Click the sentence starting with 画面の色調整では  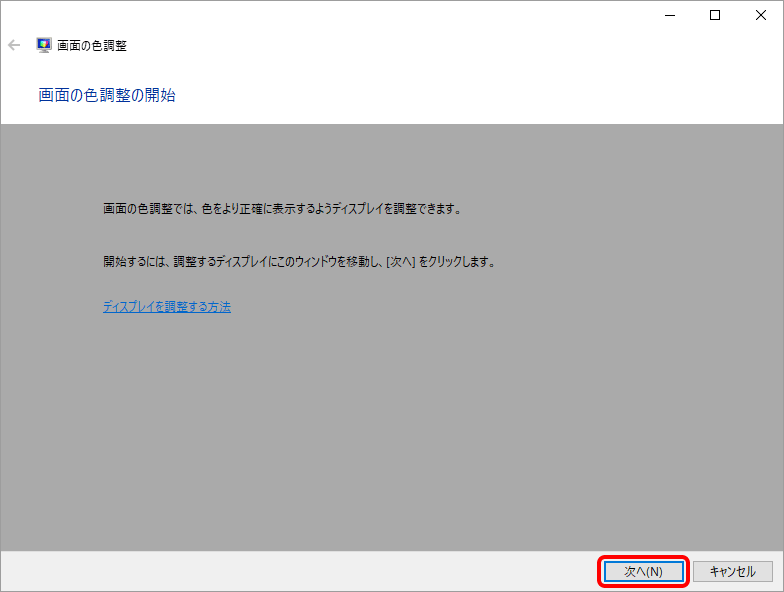point(280,209)
